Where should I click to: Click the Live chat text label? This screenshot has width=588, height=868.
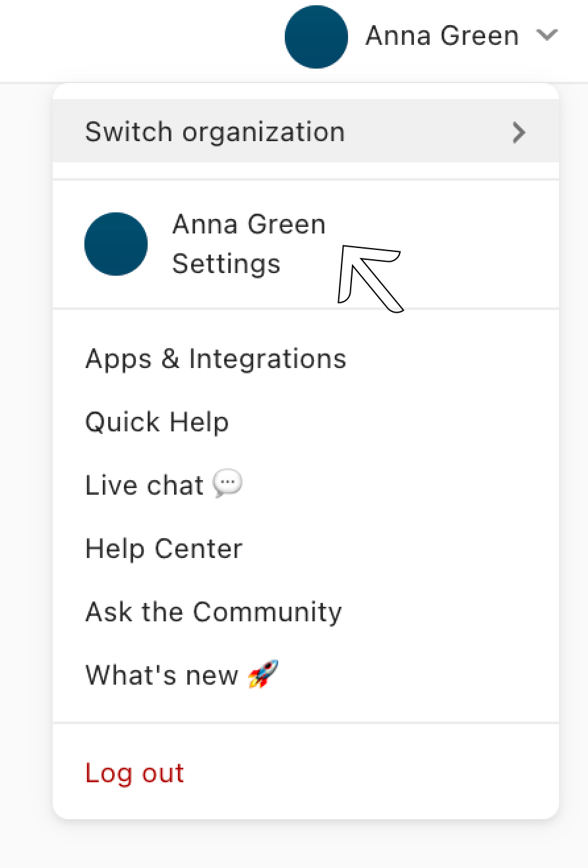point(144,486)
